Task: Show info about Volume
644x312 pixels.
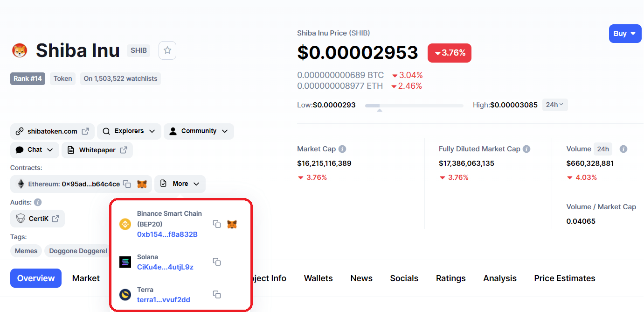Action: point(623,149)
